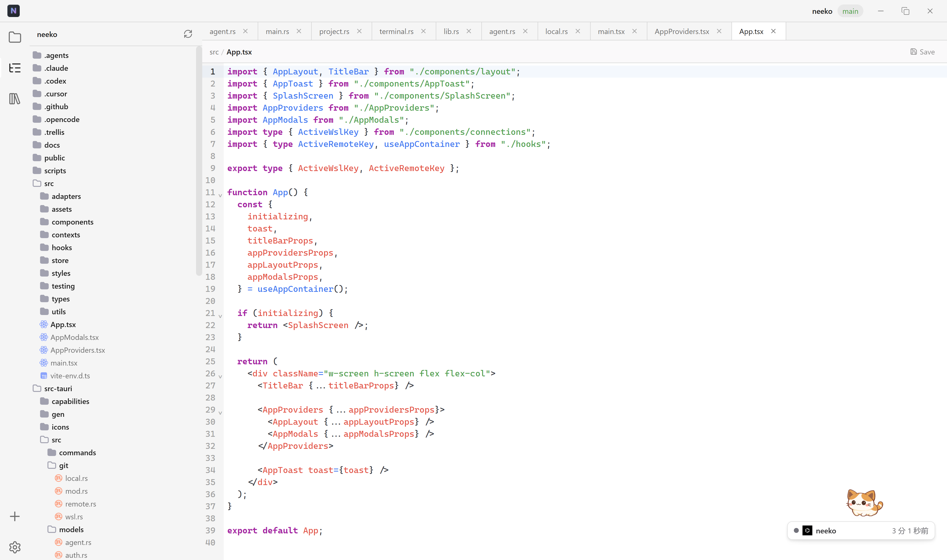The image size is (947, 560).
Task: Open the library books icon in the sidebar
Action: (15, 99)
